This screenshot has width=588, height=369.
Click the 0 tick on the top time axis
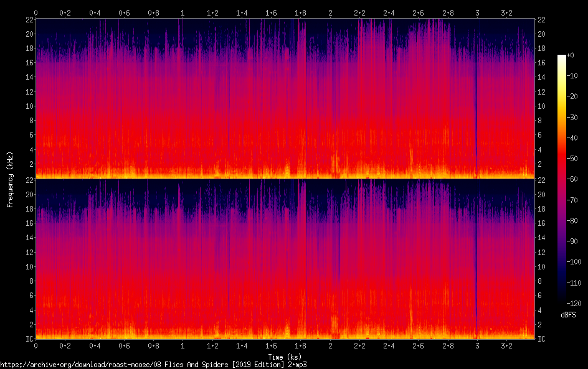(x=36, y=12)
